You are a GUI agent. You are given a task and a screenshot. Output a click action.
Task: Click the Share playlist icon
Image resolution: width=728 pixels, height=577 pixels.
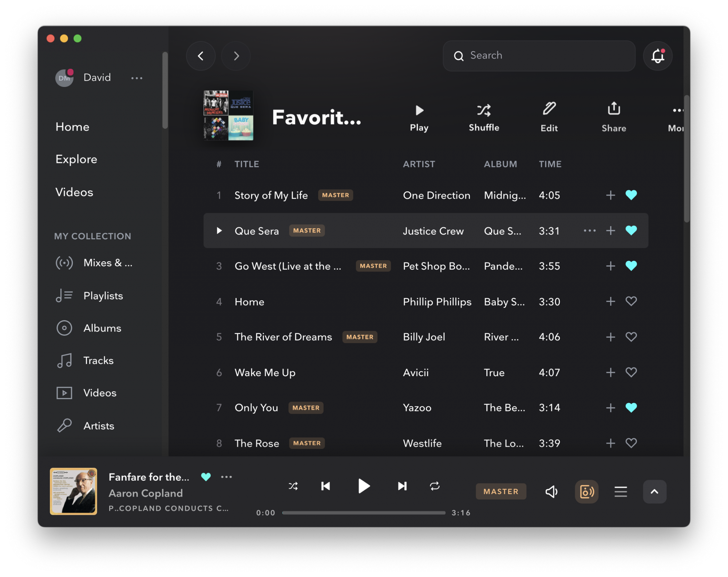614,116
